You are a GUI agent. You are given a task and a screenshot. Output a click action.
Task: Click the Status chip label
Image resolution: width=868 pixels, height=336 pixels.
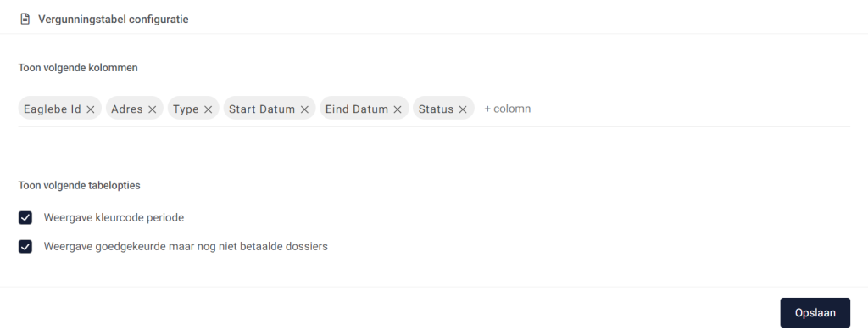point(437,109)
